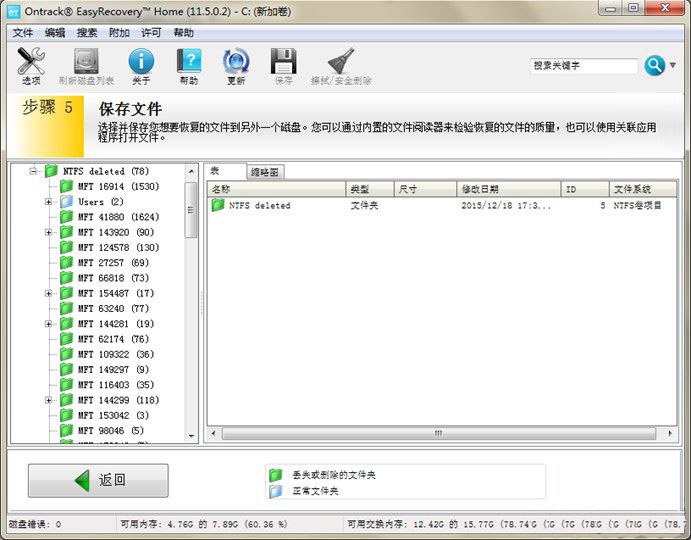Select the MFT 16914 (1530) folder icon
Image resolution: width=691 pixels, height=540 pixels.
tap(67, 186)
